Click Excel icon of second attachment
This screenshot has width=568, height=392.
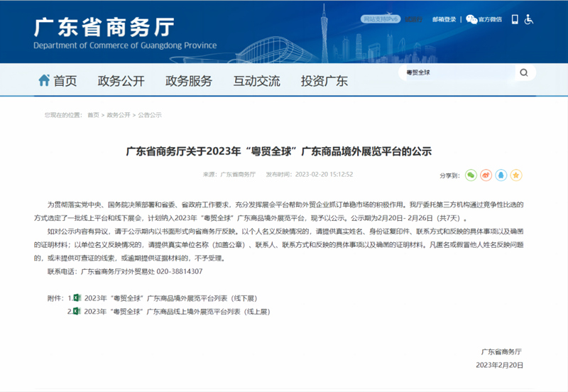tap(77, 311)
